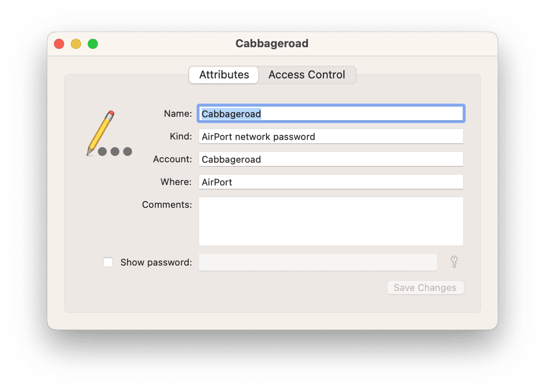Click the yellow minimize window control

[x=76, y=44]
